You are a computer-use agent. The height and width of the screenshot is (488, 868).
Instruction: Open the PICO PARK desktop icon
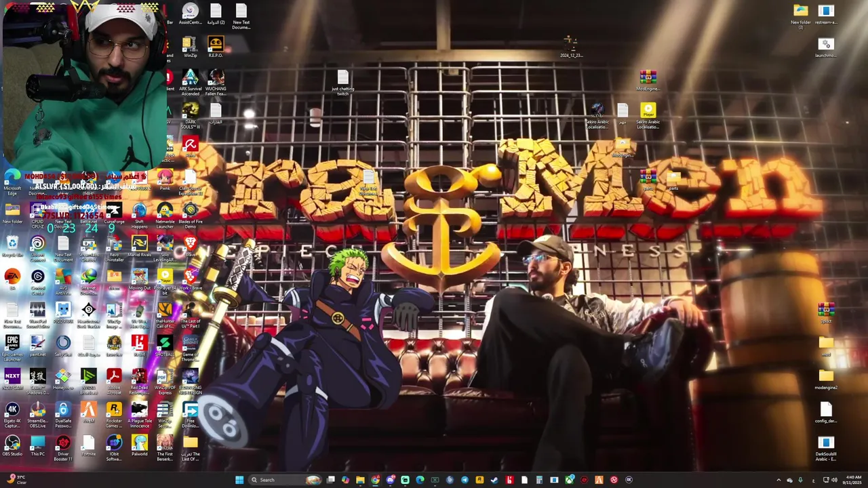pos(63,313)
